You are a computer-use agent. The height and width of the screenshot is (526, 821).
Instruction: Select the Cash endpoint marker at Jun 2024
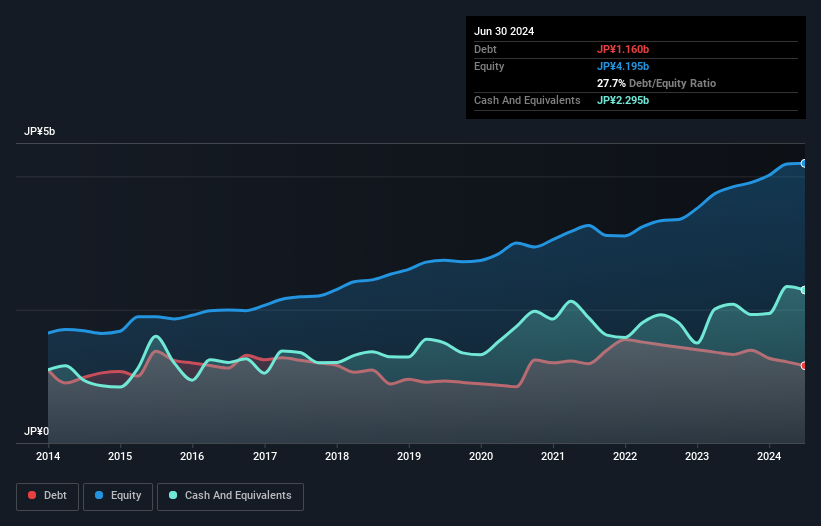804,290
